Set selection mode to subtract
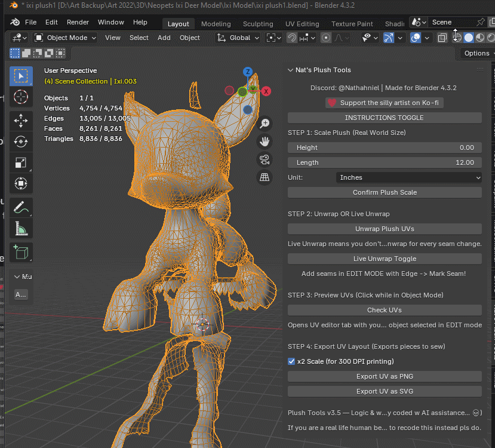495x448 pixels. [x=38, y=53]
